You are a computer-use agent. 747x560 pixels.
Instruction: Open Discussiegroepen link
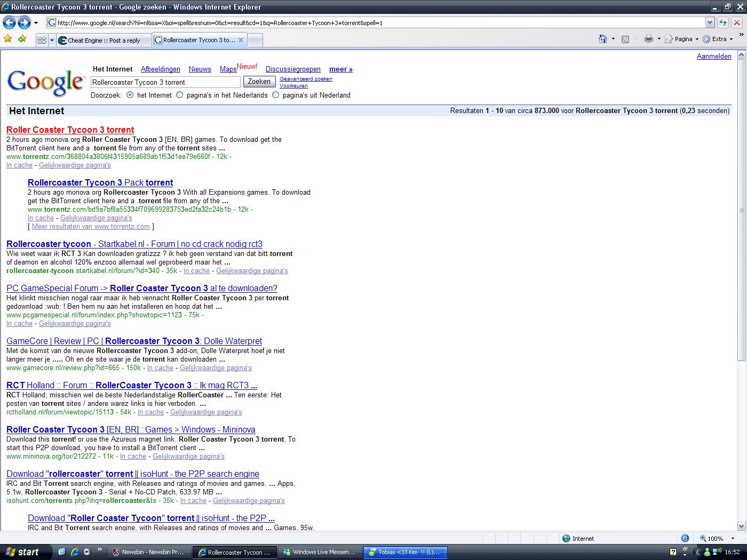293,69
